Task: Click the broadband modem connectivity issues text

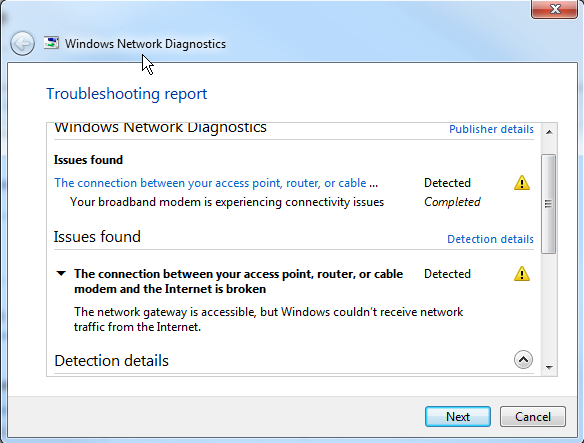Action: pos(227,202)
